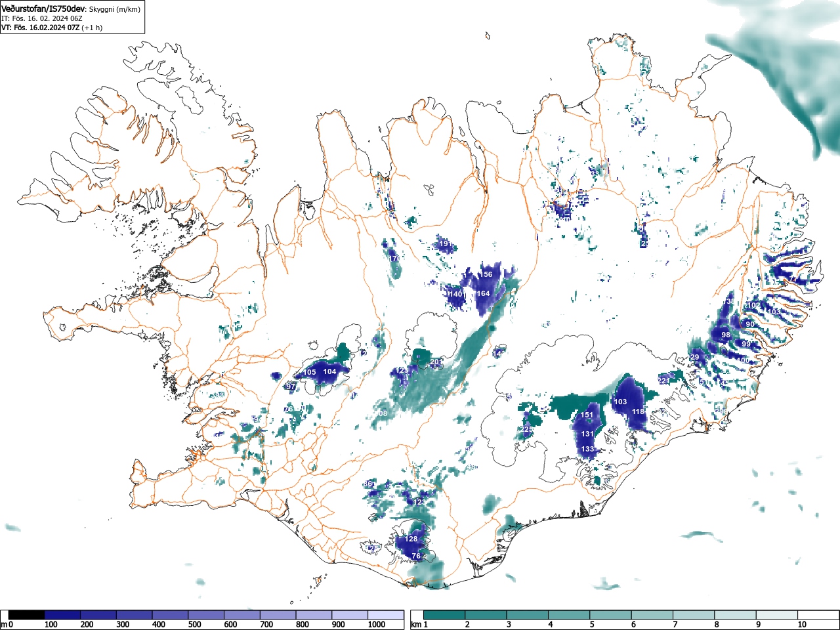Click the 'Skyggni (m/km)' parameter label
Image resolution: width=840 pixels, height=630 pixels.
(114, 9)
